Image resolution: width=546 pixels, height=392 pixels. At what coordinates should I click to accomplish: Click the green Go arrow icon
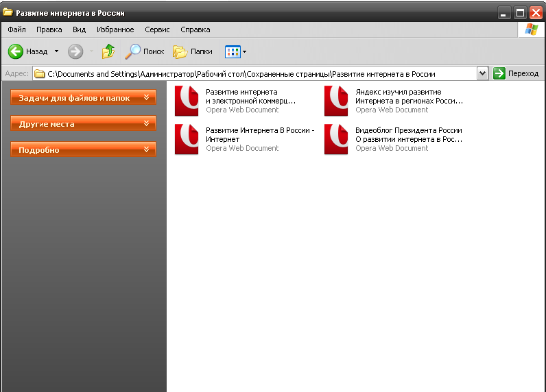click(499, 73)
